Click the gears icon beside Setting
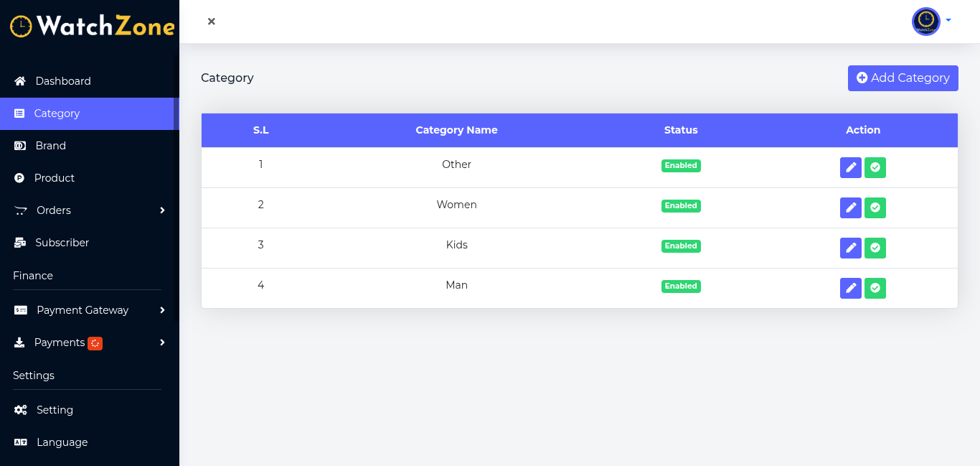 [21, 410]
